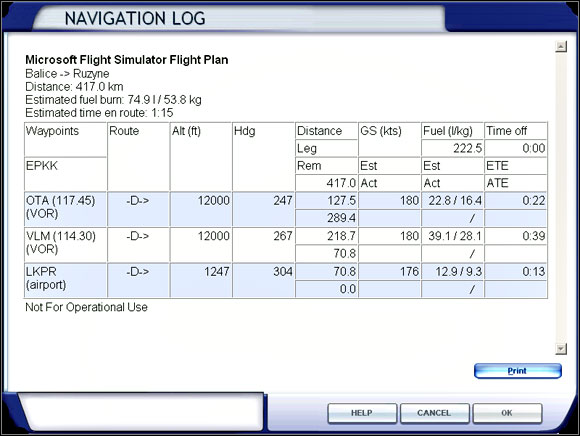This screenshot has height=436, width=580.
Task: Click the Time off column header
Action: [516, 131]
